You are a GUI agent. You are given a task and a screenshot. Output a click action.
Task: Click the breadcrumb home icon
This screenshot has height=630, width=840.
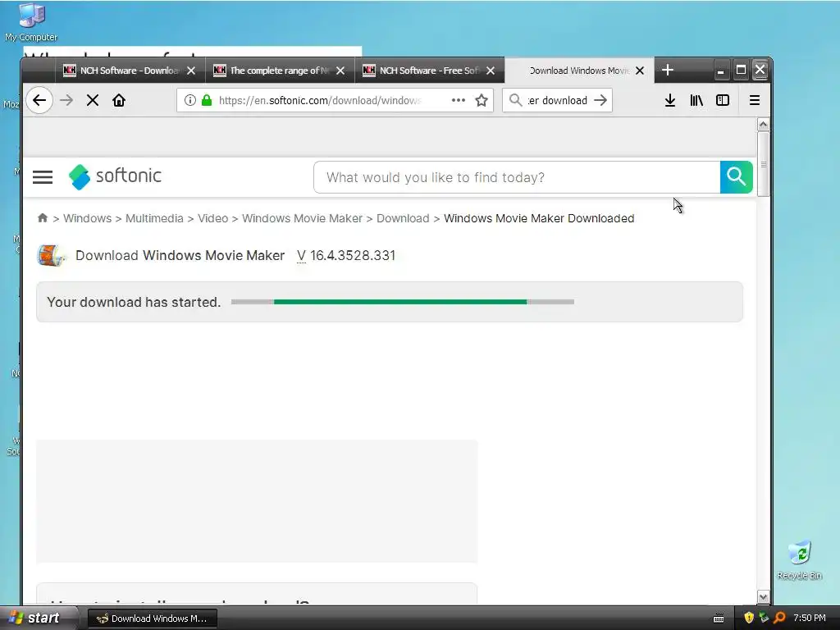click(43, 218)
